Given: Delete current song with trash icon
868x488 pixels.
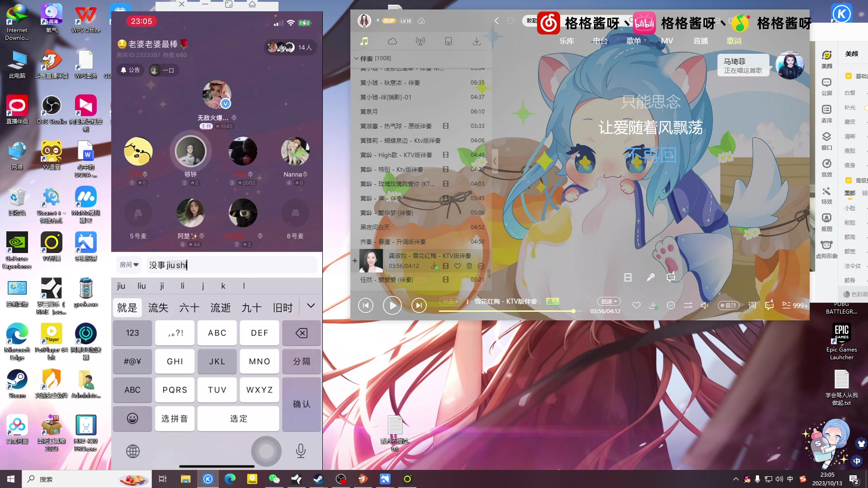Looking at the screenshot, I should 469,266.
